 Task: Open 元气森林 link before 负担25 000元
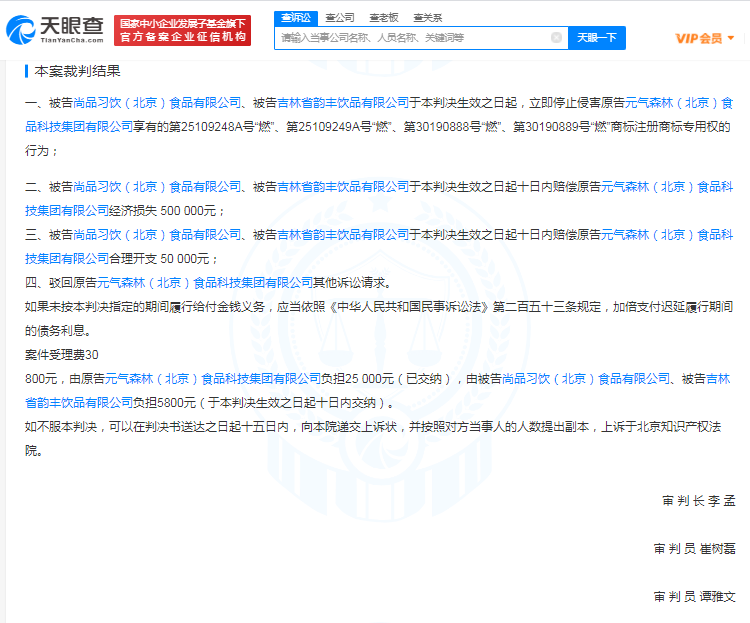coord(213,379)
